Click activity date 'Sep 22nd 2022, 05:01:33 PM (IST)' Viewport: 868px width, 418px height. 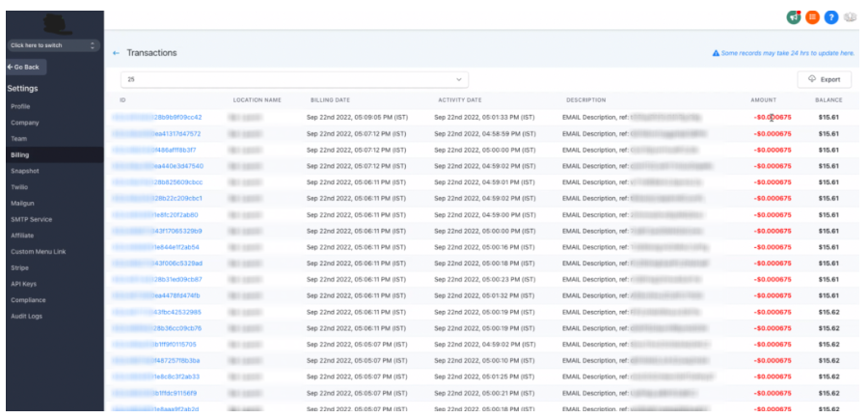click(x=485, y=118)
